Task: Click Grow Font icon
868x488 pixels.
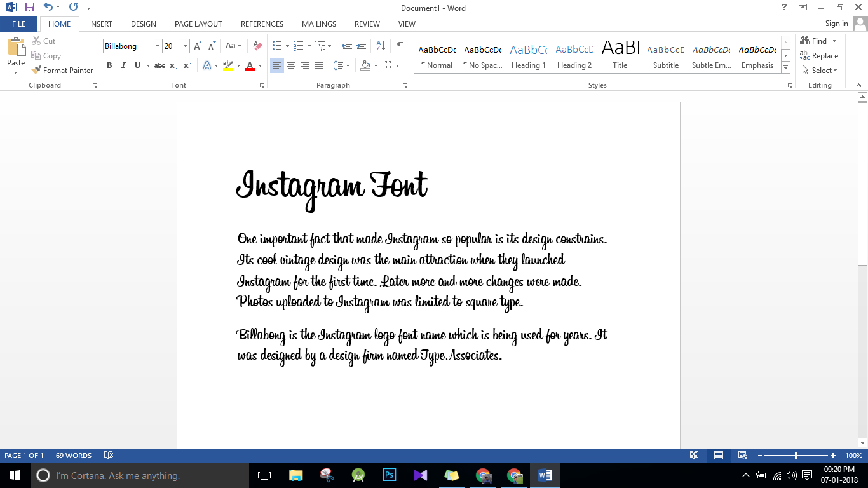Action: [198, 46]
